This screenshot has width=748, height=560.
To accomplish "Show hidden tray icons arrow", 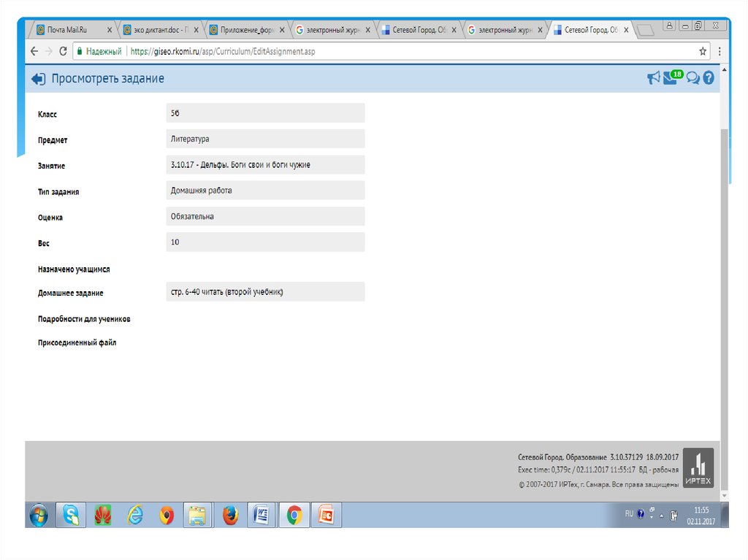I will click(x=662, y=515).
